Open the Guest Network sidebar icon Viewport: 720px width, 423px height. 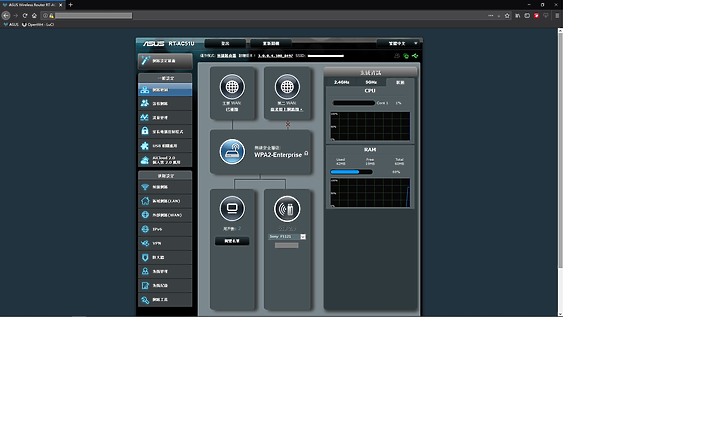(145, 103)
